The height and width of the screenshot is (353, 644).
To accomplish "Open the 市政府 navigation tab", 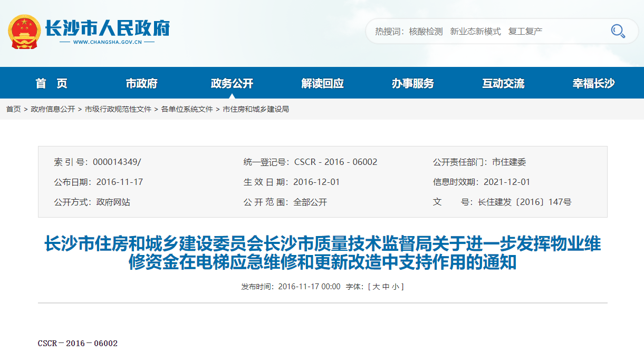I will [x=141, y=83].
